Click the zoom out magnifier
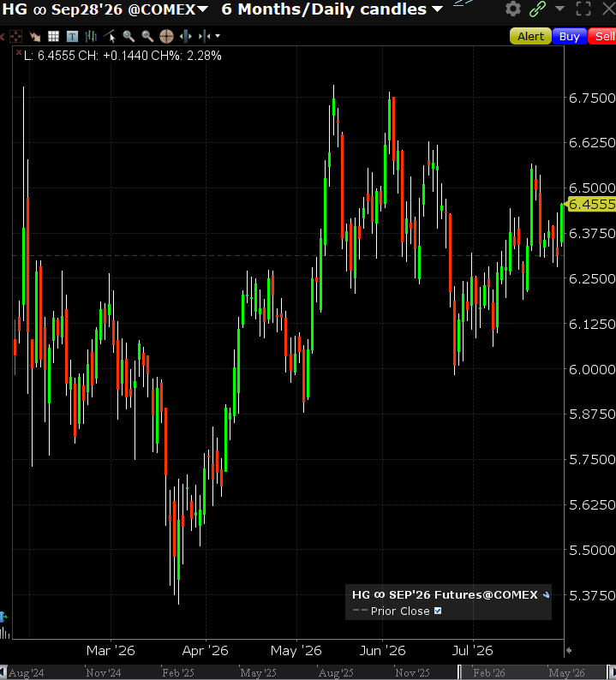Screen dimensions: 616x680 coord(147,37)
